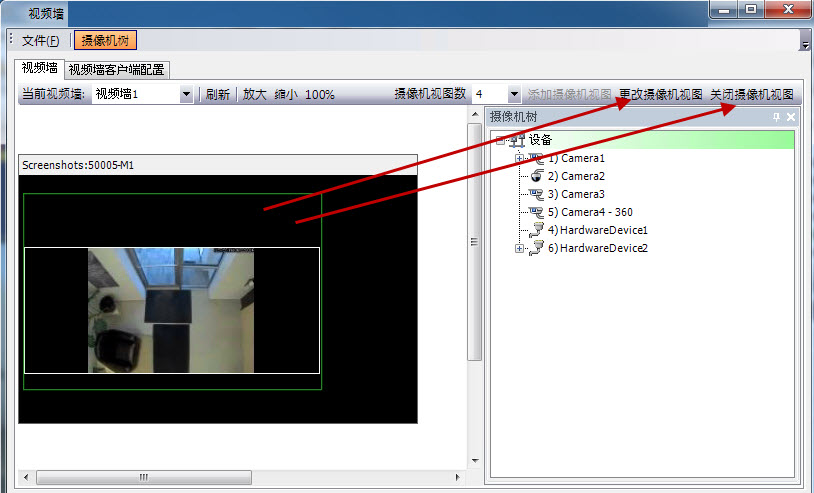This screenshot has width=814, height=493.
Task: Collapse the 设备 root node
Action: click(500, 141)
